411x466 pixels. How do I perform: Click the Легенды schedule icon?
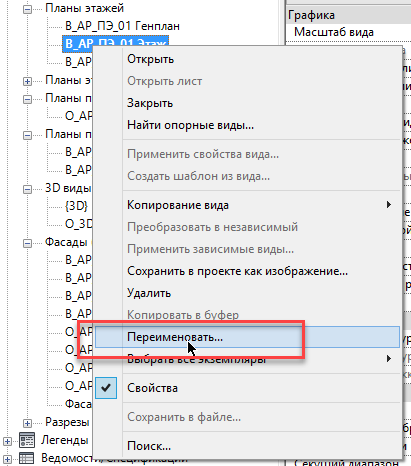click(27, 440)
